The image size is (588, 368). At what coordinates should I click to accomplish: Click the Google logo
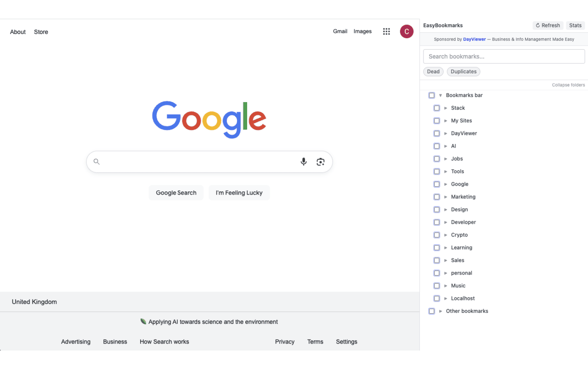pos(209,120)
